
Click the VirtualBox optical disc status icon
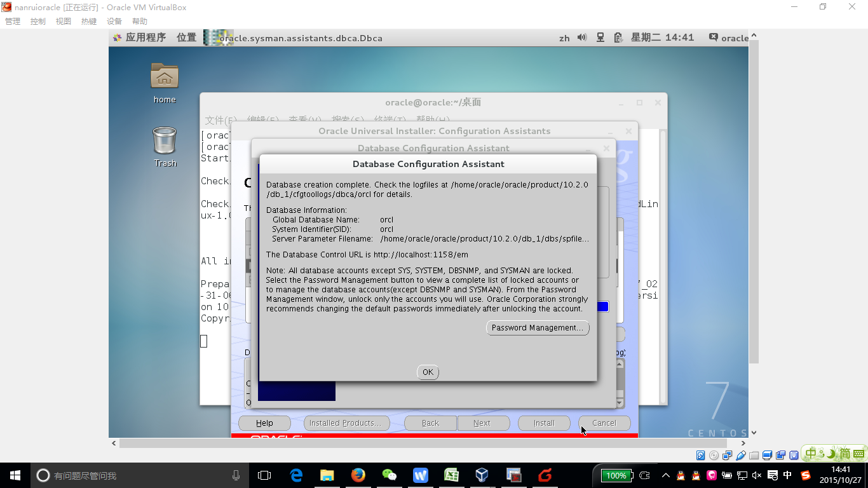[x=714, y=455]
